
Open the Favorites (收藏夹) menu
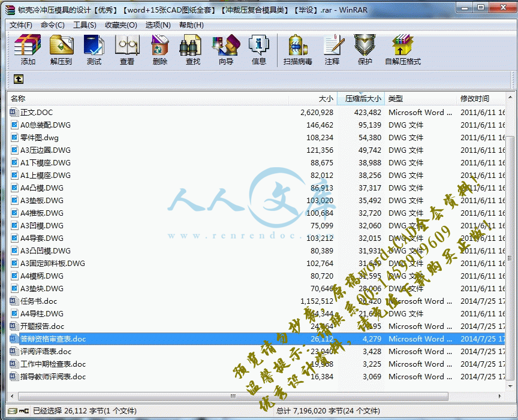point(121,25)
